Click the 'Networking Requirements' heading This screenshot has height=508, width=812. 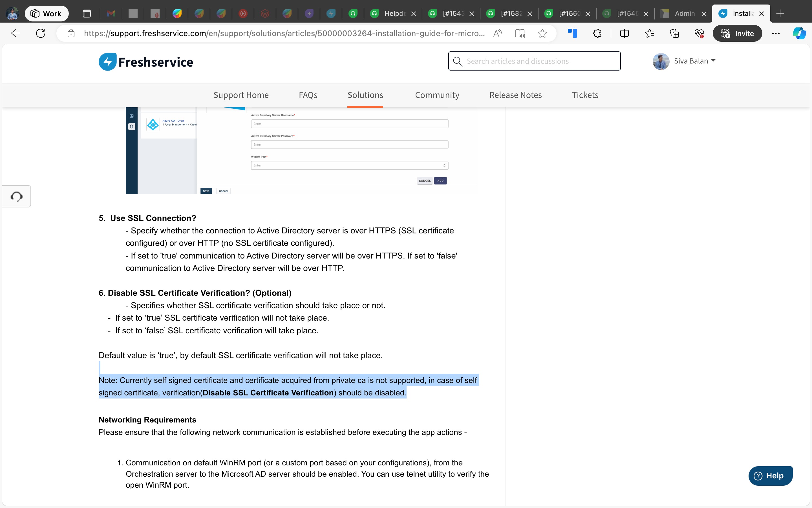147,420
